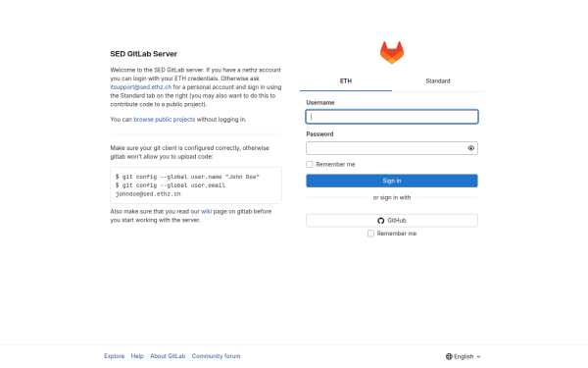Image resolution: width=588 pixels, height=368 pixels.
Task: Open the browse public projects link
Action: pos(165,120)
